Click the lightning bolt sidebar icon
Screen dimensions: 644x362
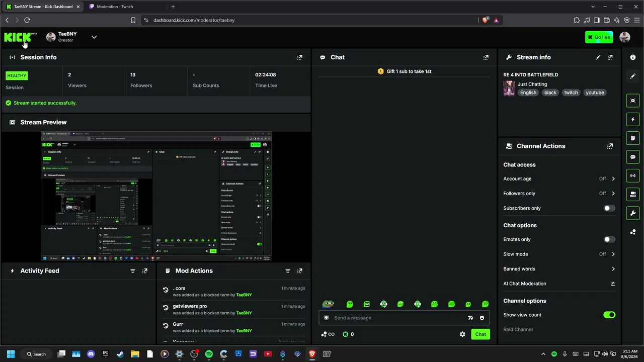[633, 120]
